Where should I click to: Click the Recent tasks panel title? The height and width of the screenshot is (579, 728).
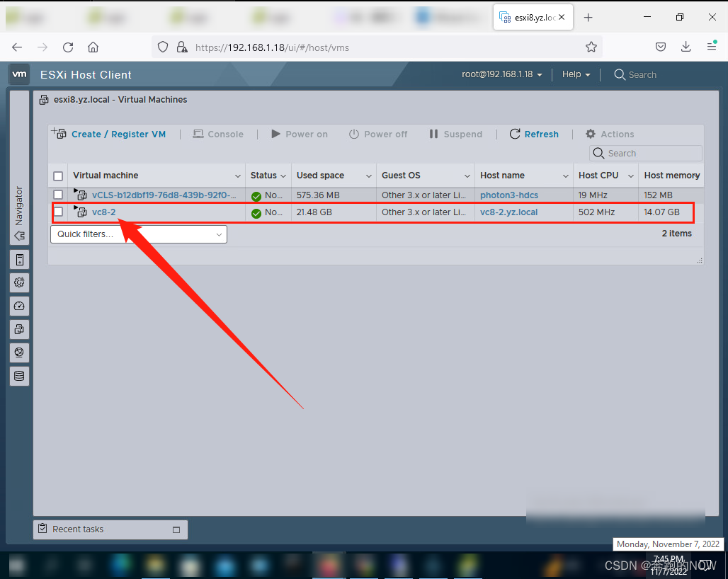(77, 529)
